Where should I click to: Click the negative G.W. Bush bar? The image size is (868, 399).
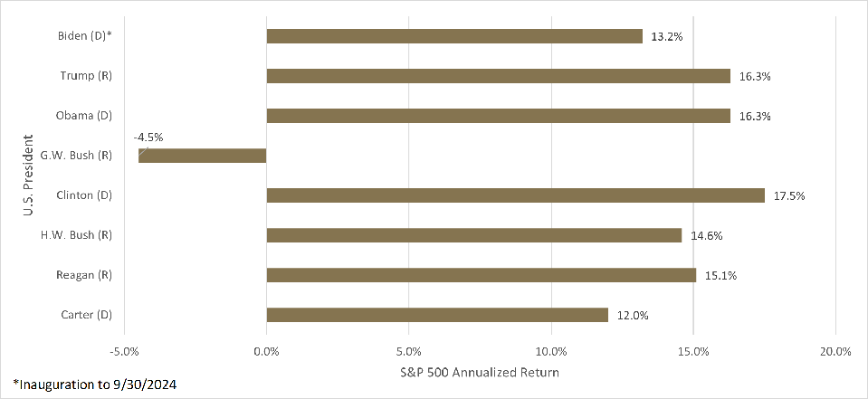pos(202,156)
